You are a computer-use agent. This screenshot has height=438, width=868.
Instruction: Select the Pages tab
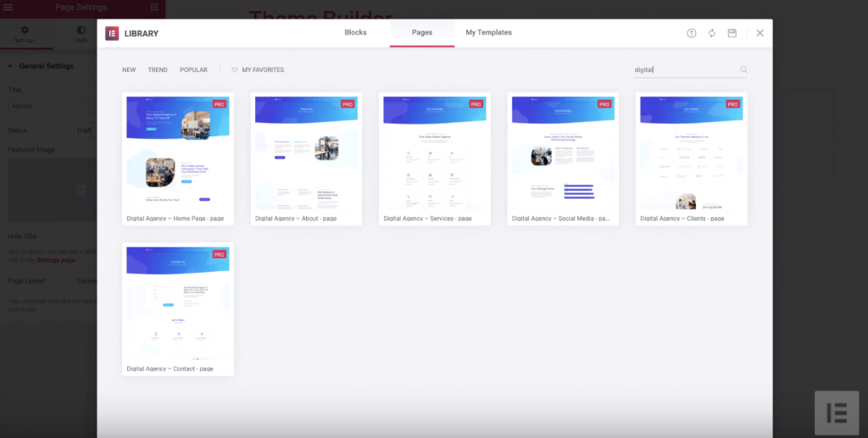click(421, 32)
